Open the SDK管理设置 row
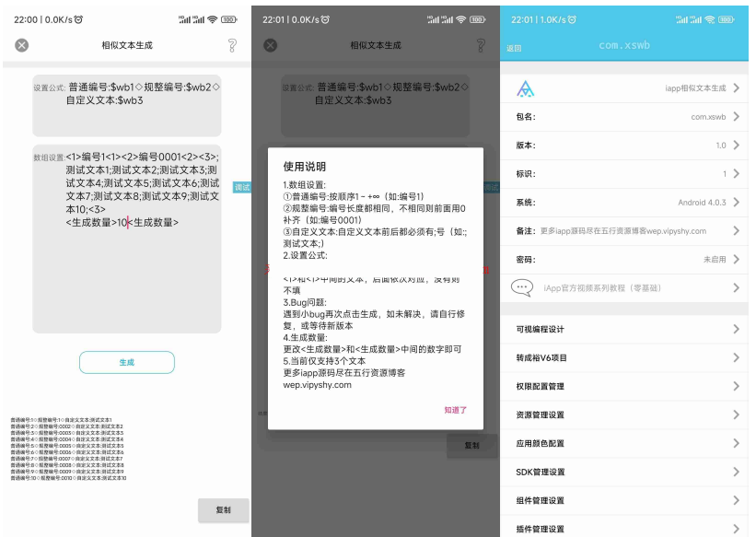756x537 pixels. 626,473
